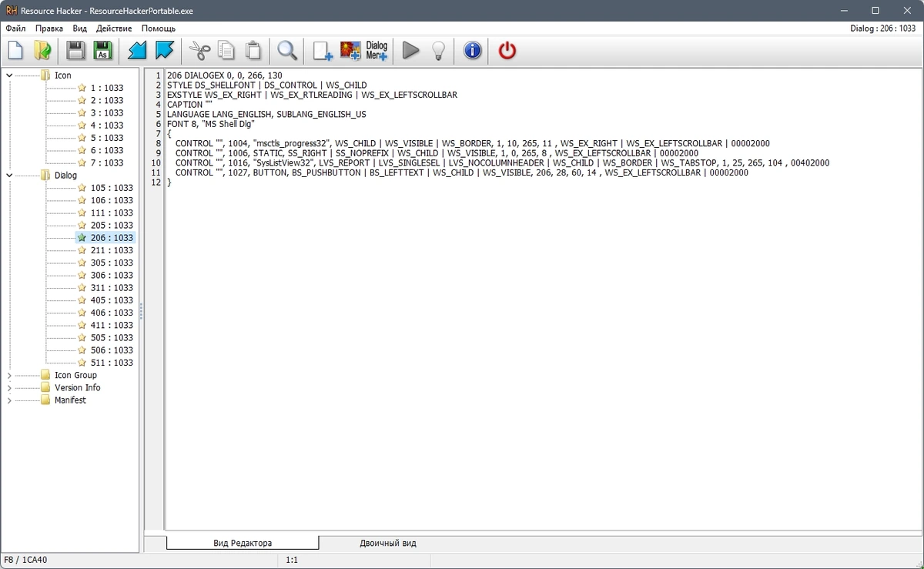The height and width of the screenshot is (569, 924).
Task: Open the Действие menu
Action: click(114, 28)
